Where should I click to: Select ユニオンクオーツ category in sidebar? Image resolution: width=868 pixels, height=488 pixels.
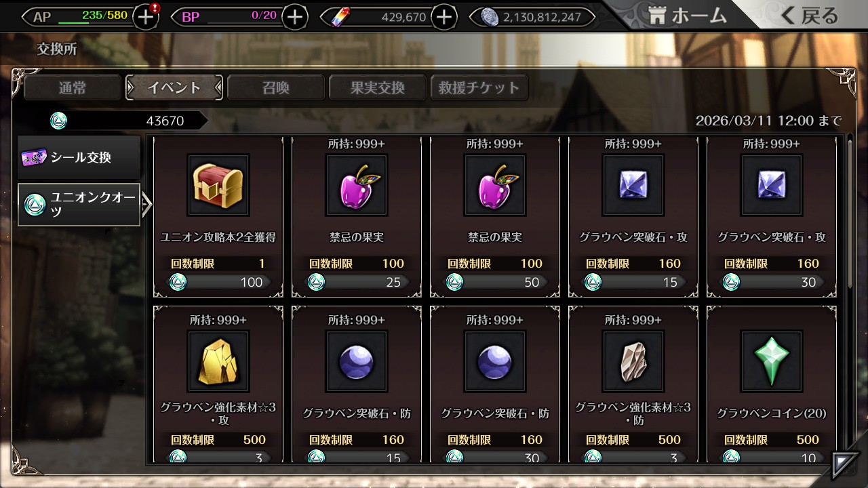point(79,204)
